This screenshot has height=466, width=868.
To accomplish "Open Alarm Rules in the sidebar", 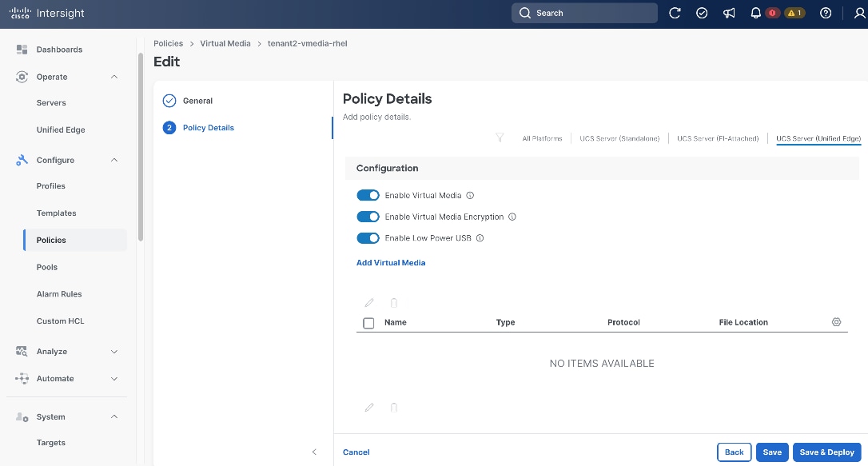I will tap(59, 294).
